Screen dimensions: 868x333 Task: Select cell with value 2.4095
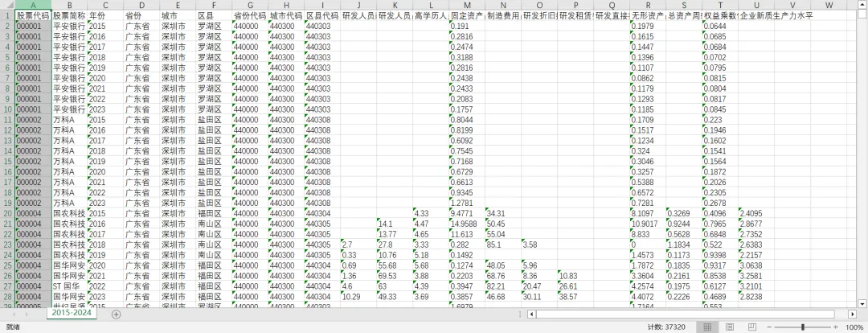[x=756, y=213]
